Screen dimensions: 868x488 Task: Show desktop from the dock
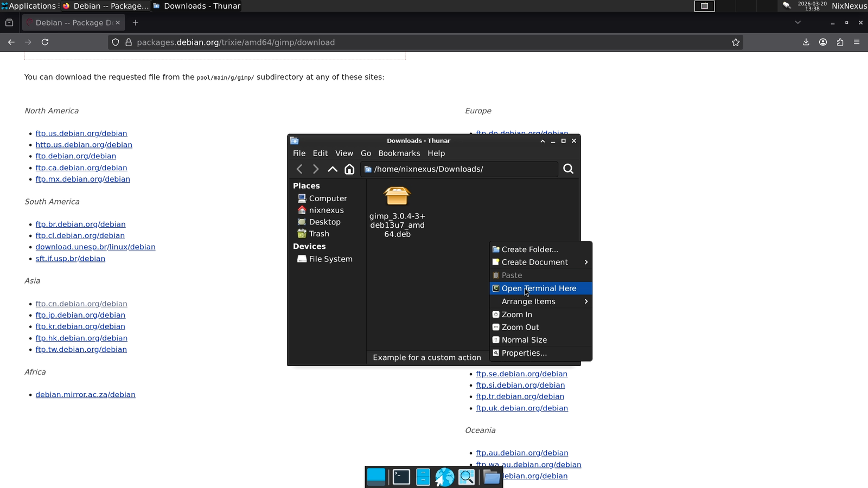(x=376, y=477)
